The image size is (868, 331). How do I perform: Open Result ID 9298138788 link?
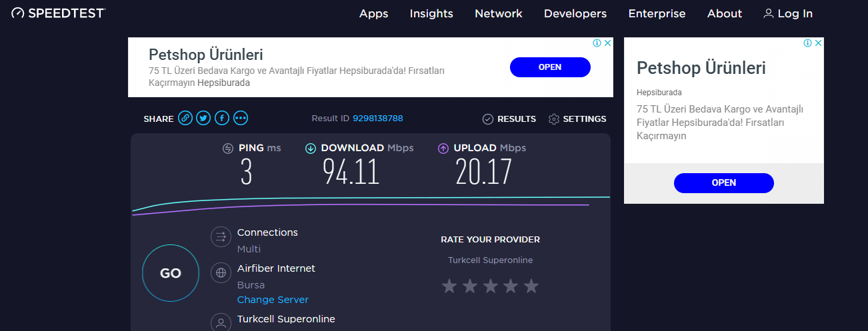point(377,119)
